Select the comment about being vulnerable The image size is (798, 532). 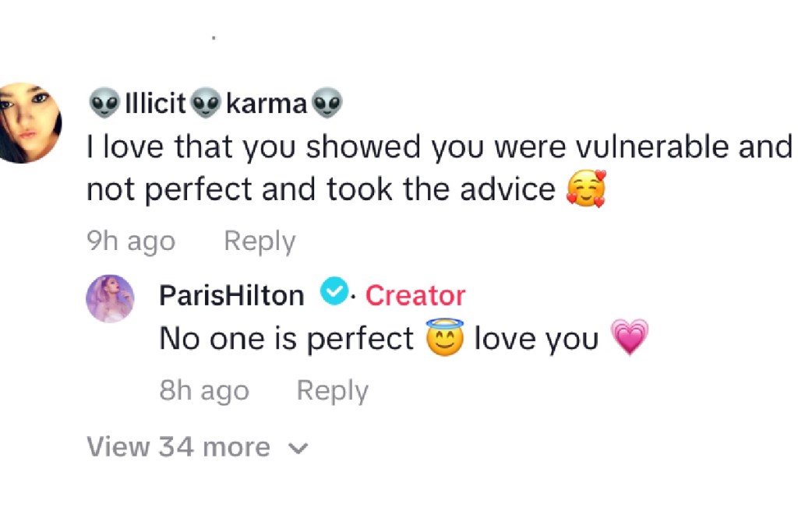[x=438, y=167]
